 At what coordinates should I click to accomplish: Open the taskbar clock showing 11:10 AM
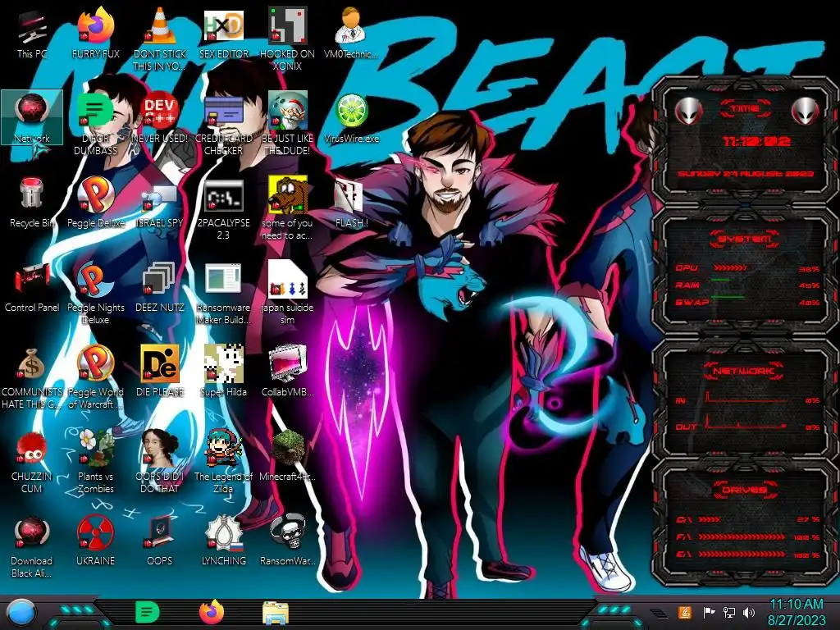coord(797,612)
